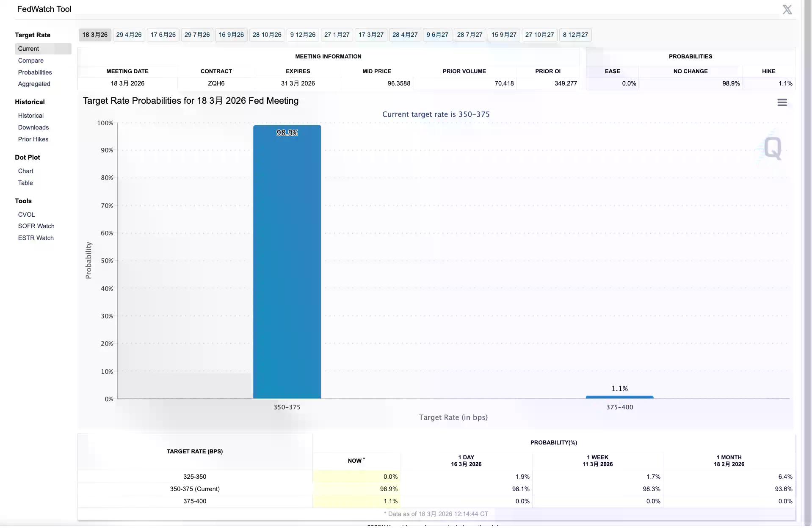Screen dimensions: 812x530
Task: Switch to the 17 6月26 meeting tab
Action: pyautogui.click(x=163, y=35)
